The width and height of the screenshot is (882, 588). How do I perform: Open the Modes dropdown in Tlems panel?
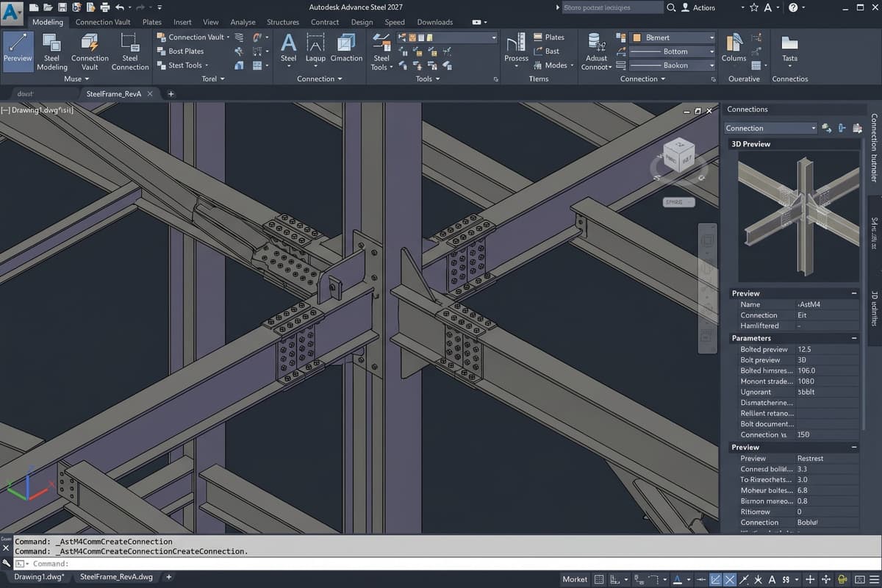(x=553, y=65)
